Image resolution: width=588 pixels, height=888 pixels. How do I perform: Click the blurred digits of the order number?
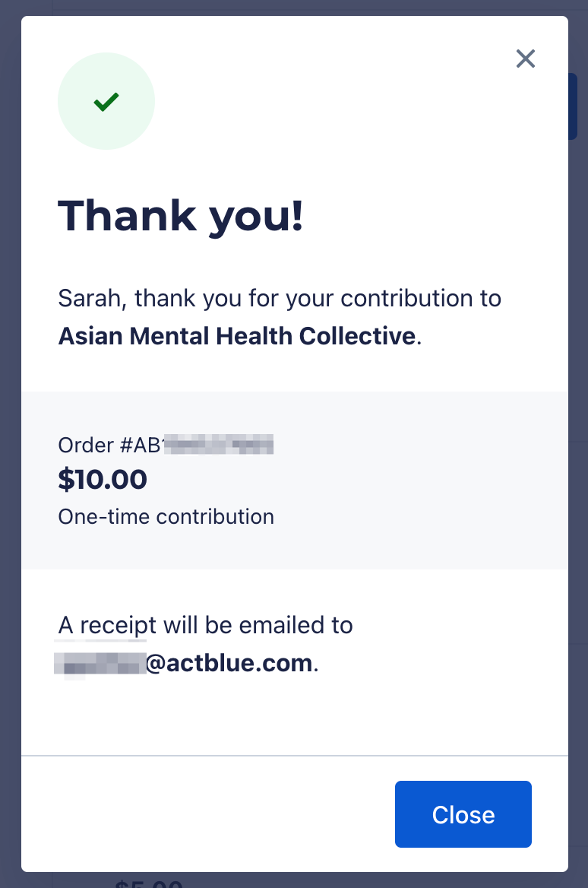pyautogui.click(x=218, y=444)
